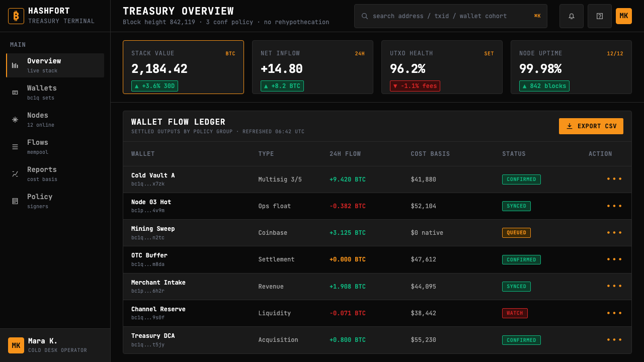Click the Nodes asterisk icon in sidebar

point(15,120)
